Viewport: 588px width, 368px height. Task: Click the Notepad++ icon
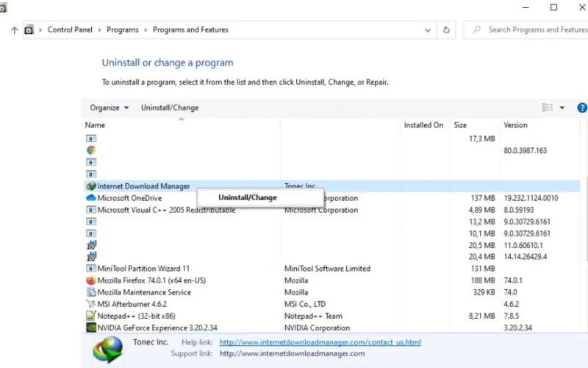tap(90, 316)
